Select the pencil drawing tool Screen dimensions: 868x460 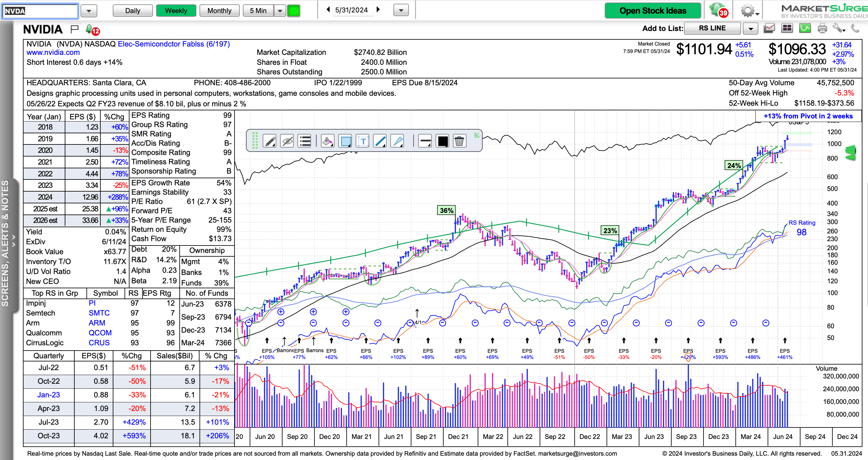(x=270, y=141)
